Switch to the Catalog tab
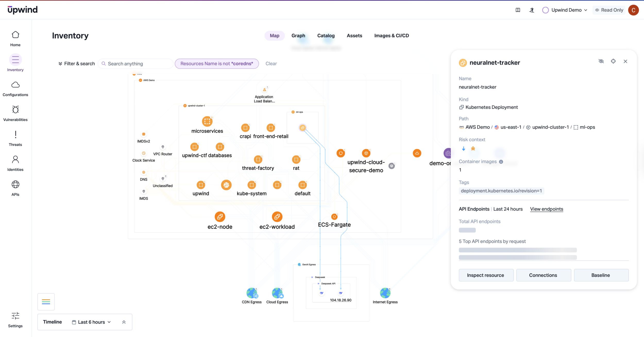Image resolution: width=644 pixels, height=337 pixels. pos(326,36)
